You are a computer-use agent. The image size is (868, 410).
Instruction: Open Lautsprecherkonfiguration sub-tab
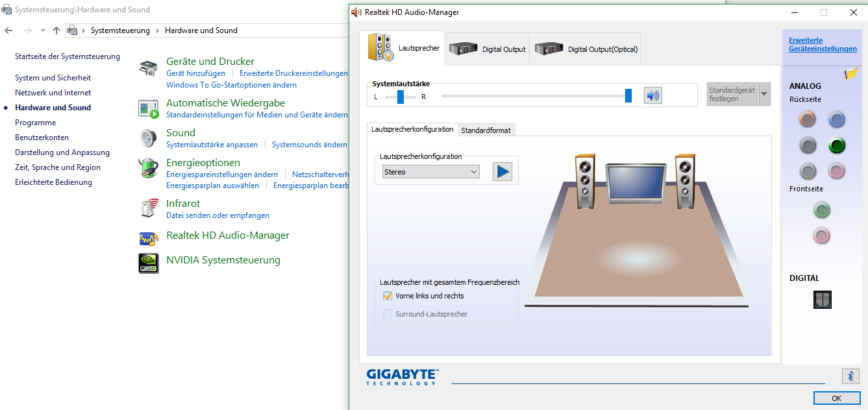pos(412,129)
